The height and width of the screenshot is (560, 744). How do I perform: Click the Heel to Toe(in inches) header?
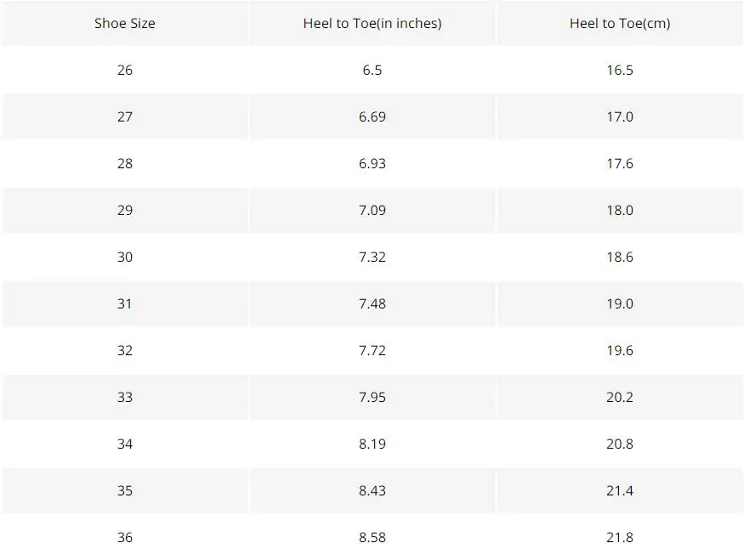click(372, 23)
